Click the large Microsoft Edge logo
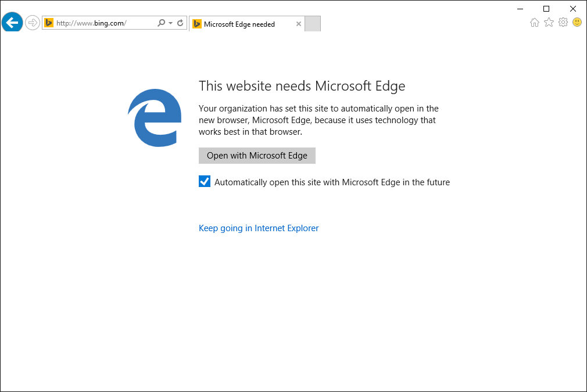 click(154, 117)
